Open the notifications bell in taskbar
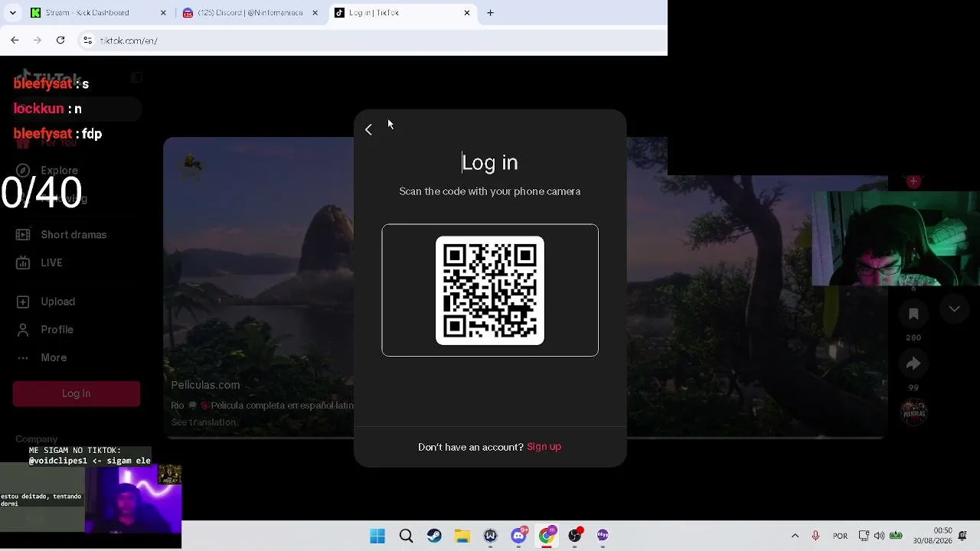This screenshot has height=551, width=980. (963, 536)
